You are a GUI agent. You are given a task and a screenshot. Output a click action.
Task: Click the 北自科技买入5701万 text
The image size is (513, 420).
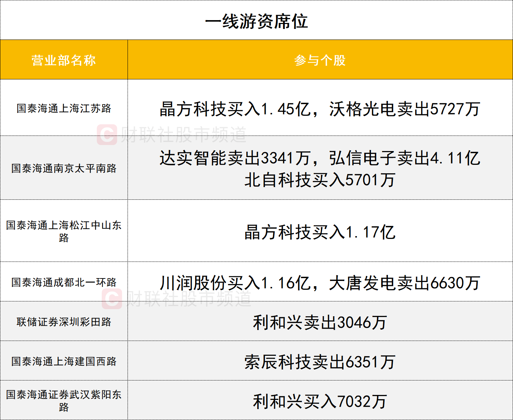coord(320,180)
